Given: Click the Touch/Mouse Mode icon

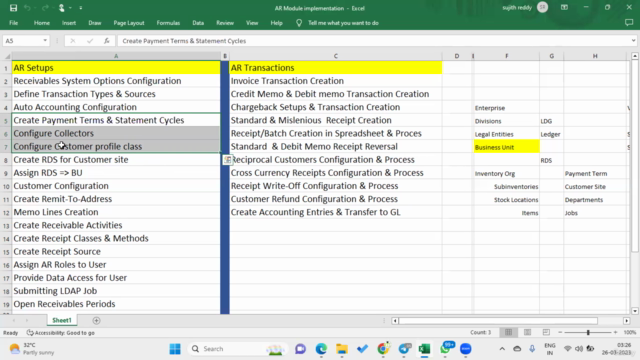Looking at the screenshot, I should click(x=62, y=8).
